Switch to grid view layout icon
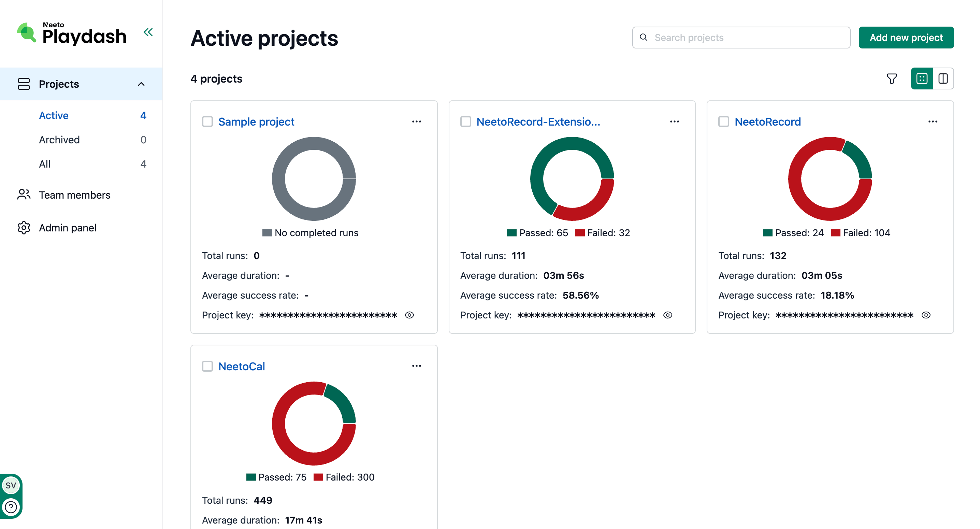The width and height of the screenshot is (980, 529). (921, 79)
